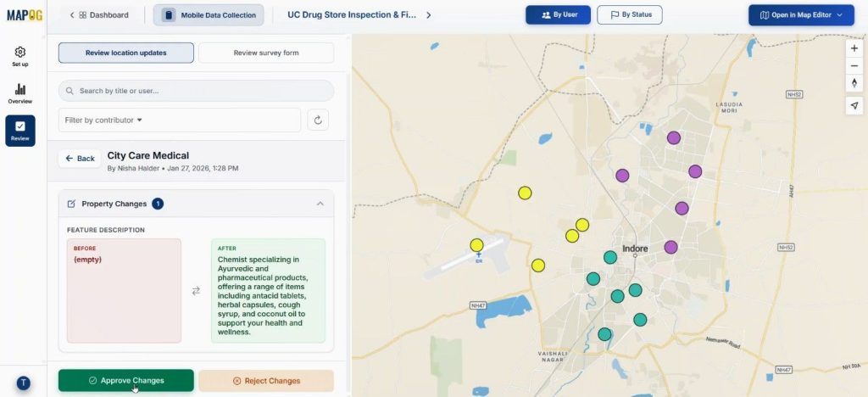This screenshot has height=397, width=868.
Task: Click the City Care Medical heading
Action: [147, 155]
